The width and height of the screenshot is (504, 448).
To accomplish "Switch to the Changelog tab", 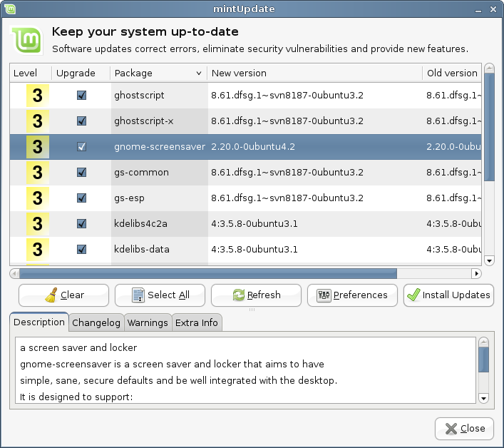I will (x=96, y=322).
